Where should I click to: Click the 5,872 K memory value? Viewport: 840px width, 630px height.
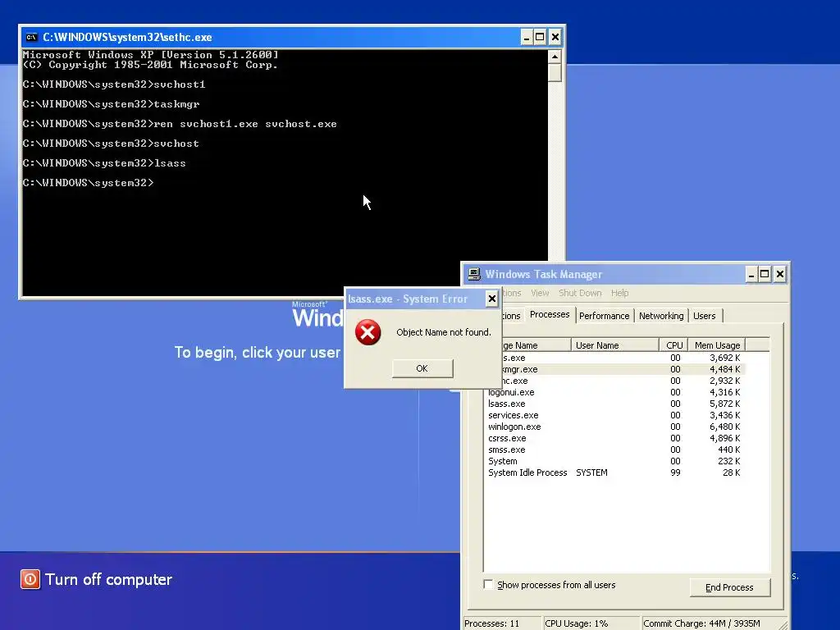tap(725, 404)
